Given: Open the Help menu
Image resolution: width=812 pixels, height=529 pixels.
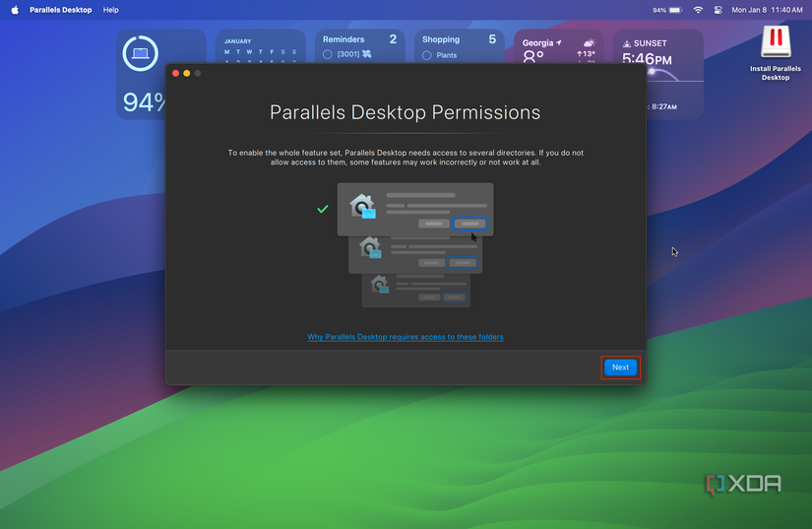Looking at the screenshot, I should click(110, 10).
